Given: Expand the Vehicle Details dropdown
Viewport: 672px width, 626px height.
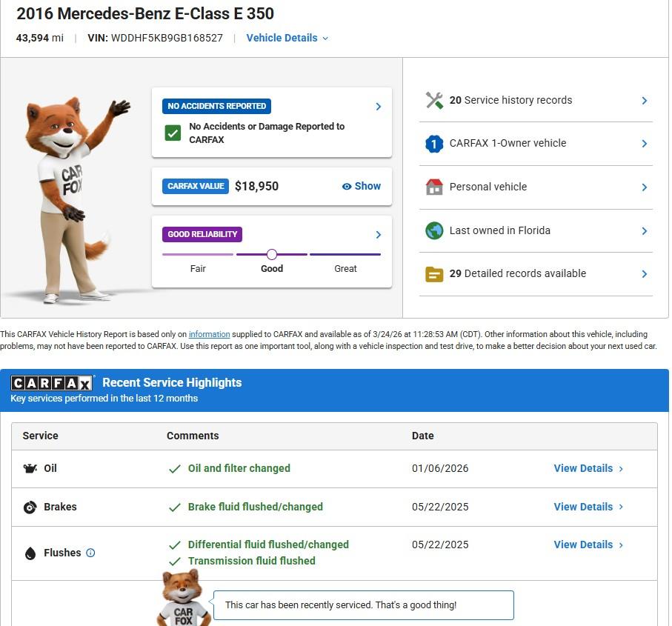Looking at the screenshot, I should click(x=287, y=38).
